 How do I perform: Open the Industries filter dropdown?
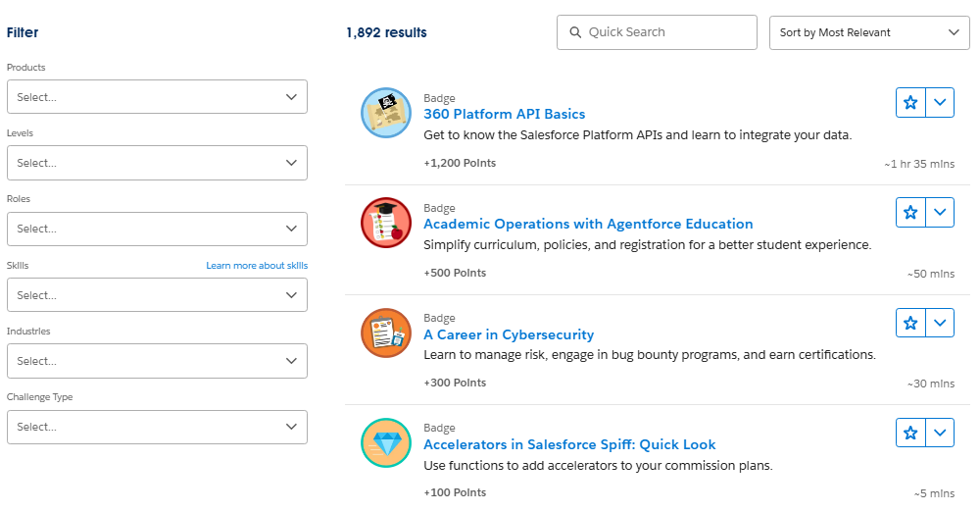(x=157, y=361)
